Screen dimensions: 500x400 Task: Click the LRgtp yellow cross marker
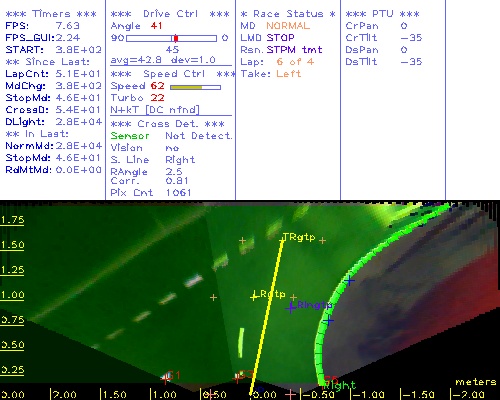254,296
